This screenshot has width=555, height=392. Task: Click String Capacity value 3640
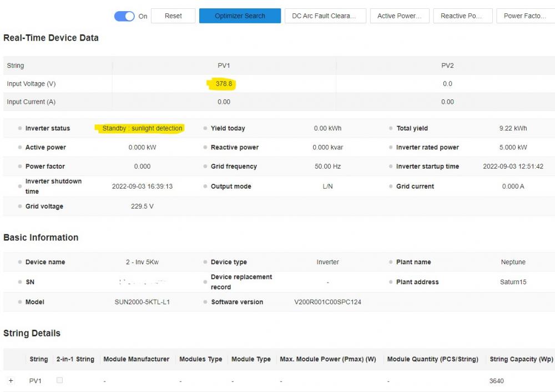[x=496, y=381]
